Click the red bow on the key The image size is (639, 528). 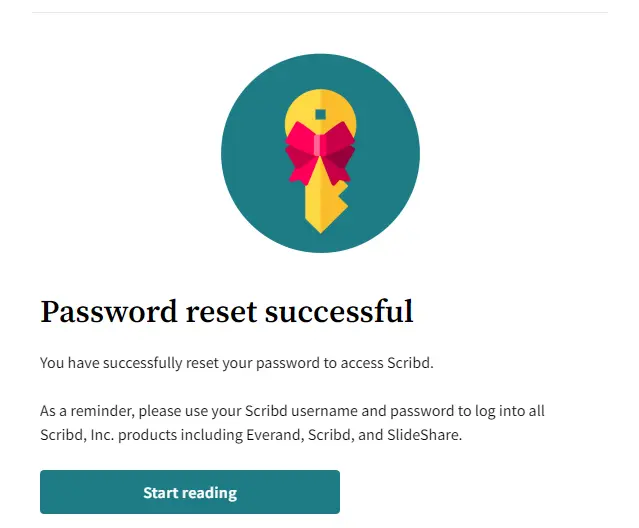click(320, 153)
